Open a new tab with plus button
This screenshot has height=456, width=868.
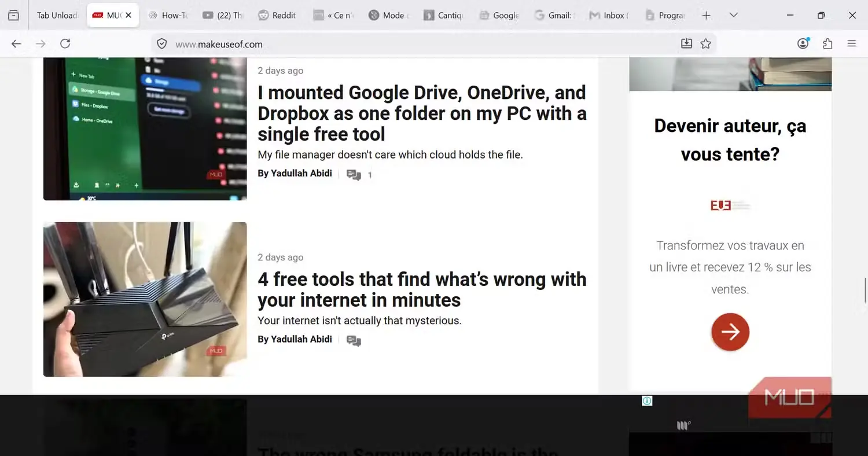click(706, 16)
